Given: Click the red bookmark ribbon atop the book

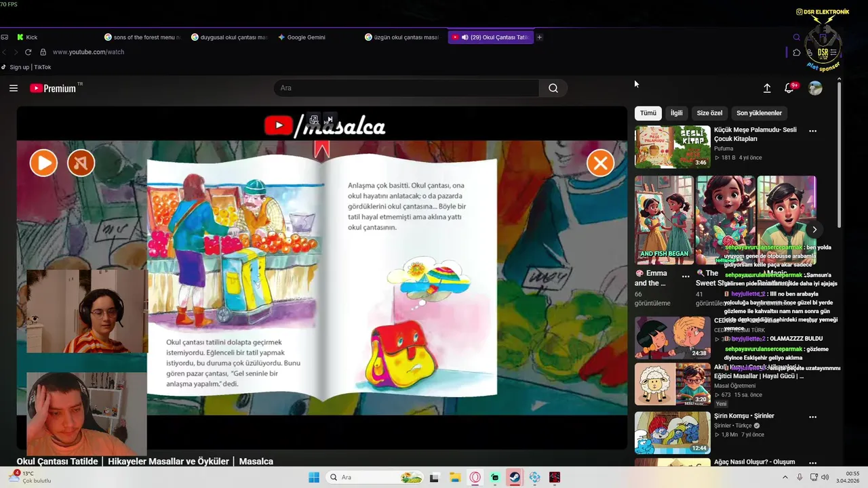Looking at the screenshot, I should (x=321, y=149).
